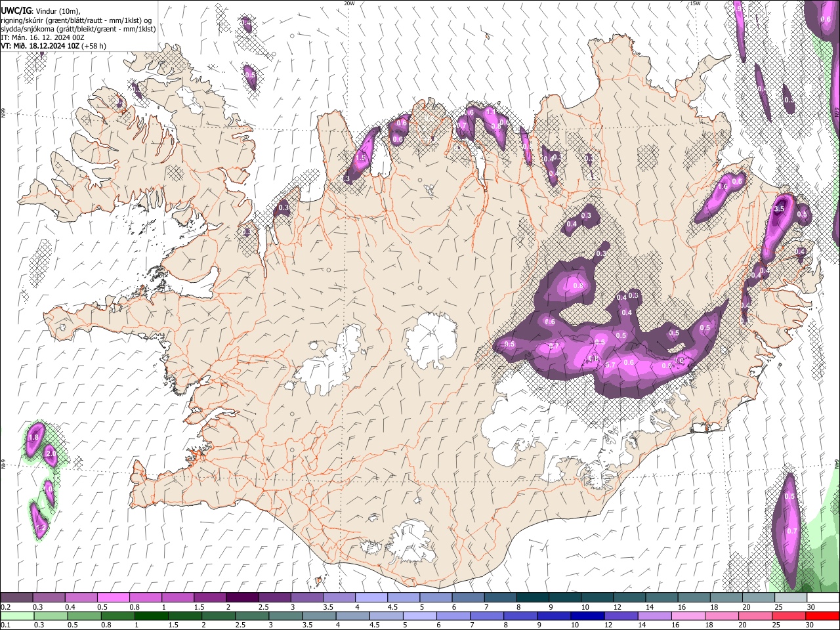Select the darkest purple 2 legend swatch
Screen dimensions: 840x630
tap(241, 598)
